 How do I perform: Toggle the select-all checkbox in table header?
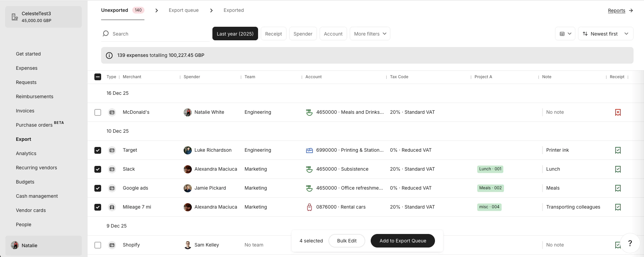click(x=98, y=77)
